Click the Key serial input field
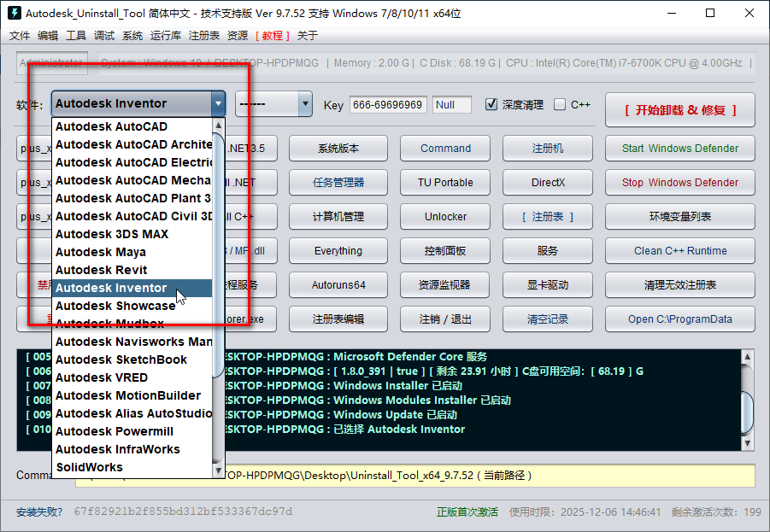 point(388,104)
